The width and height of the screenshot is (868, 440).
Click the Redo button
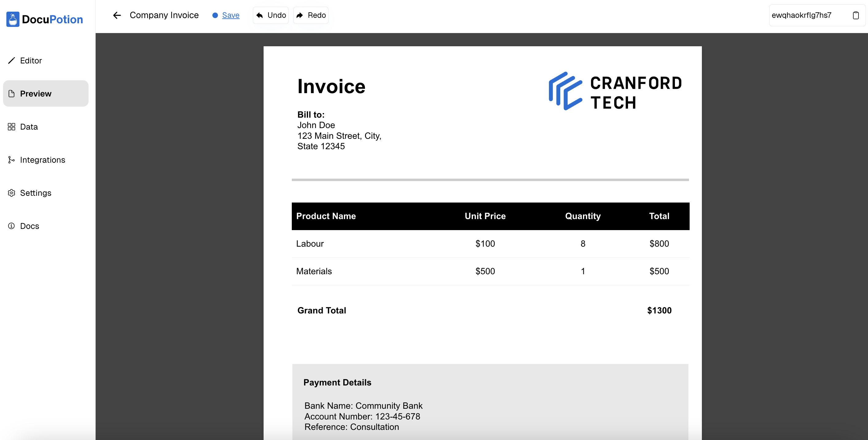tap(311, 15)
